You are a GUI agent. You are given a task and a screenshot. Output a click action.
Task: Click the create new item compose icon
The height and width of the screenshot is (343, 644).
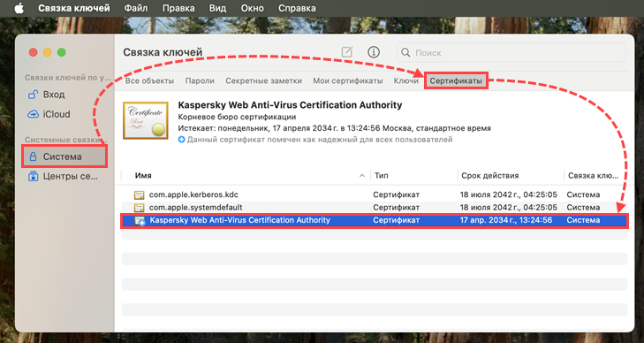click(x=347, y=52)
